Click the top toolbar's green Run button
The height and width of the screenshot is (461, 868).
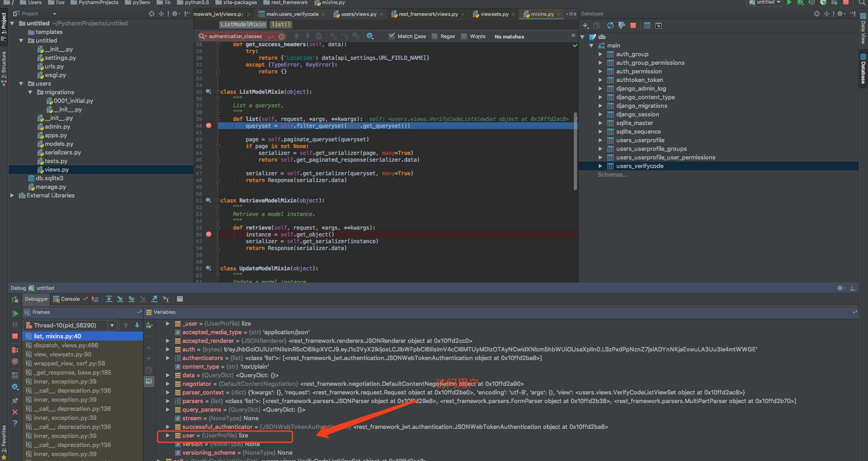(789, 2)
